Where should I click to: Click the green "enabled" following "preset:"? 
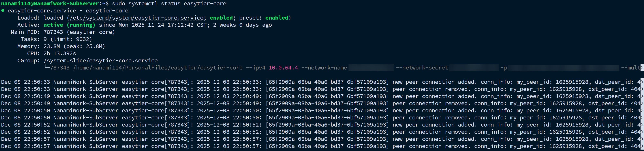[x=277, y=18]
